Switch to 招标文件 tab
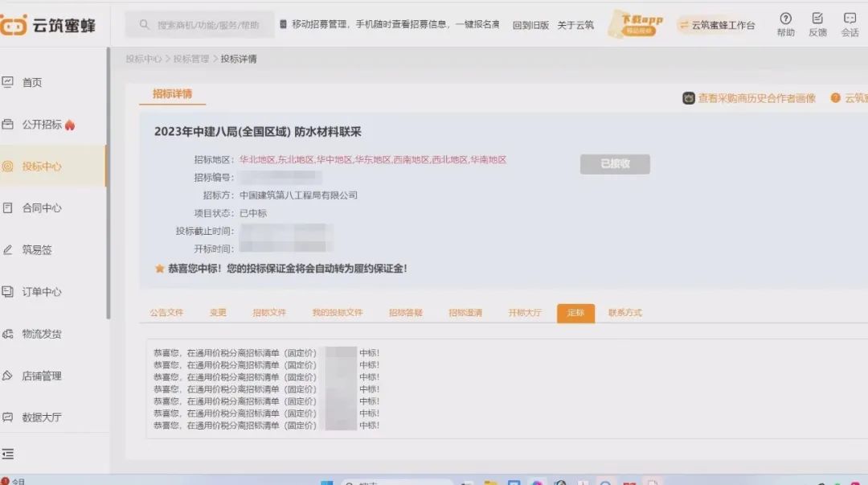The image size is (868, 485). (269, 313)
